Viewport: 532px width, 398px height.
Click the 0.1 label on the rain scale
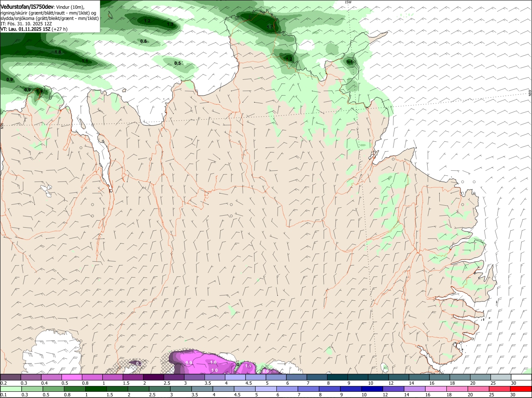[x=3, y=395]
